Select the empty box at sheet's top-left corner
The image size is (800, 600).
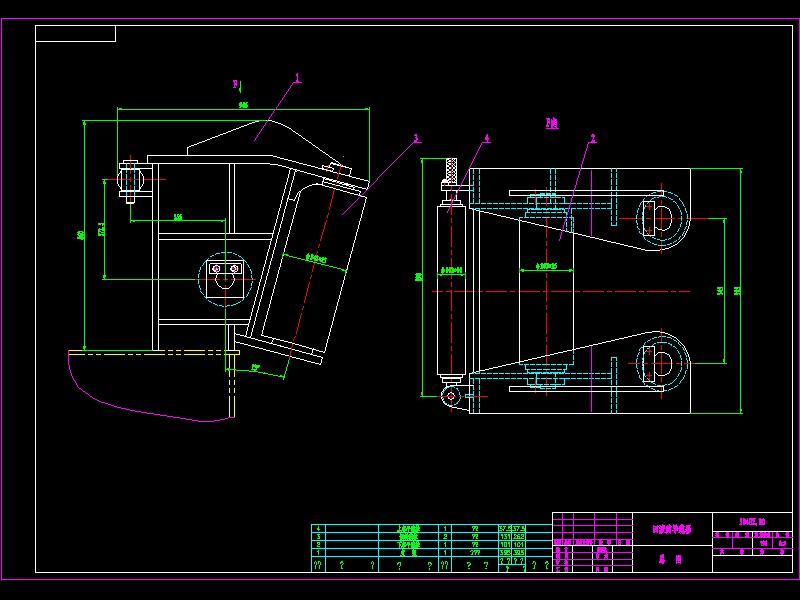point(76,34)
